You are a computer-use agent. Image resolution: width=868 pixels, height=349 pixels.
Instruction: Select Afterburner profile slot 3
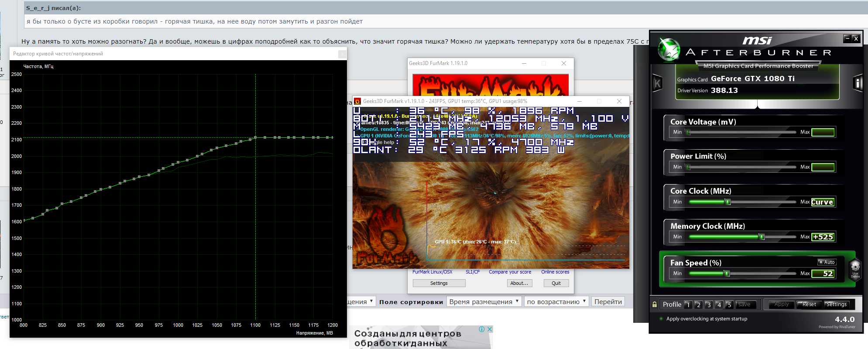tap(709, 305)
